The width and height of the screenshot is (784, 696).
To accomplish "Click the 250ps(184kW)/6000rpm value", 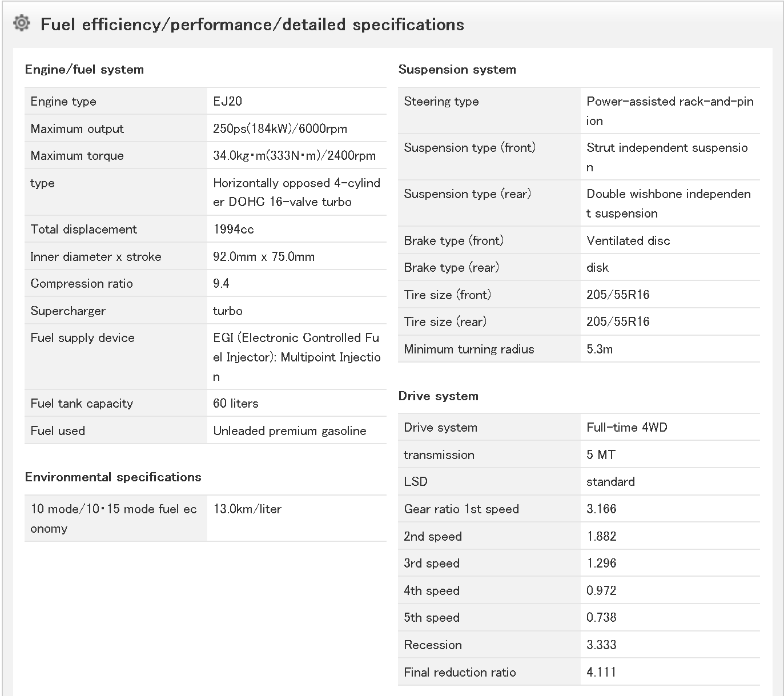I will pos(280,129).
